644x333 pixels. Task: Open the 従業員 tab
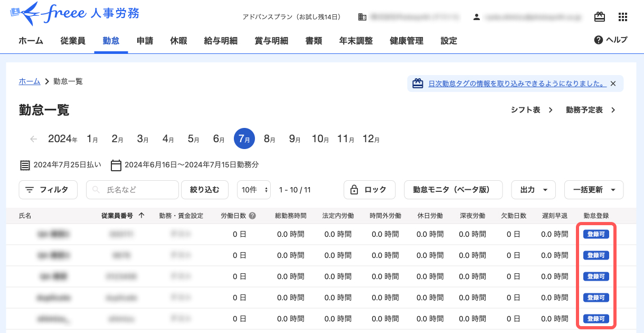(x=73, y=41)
